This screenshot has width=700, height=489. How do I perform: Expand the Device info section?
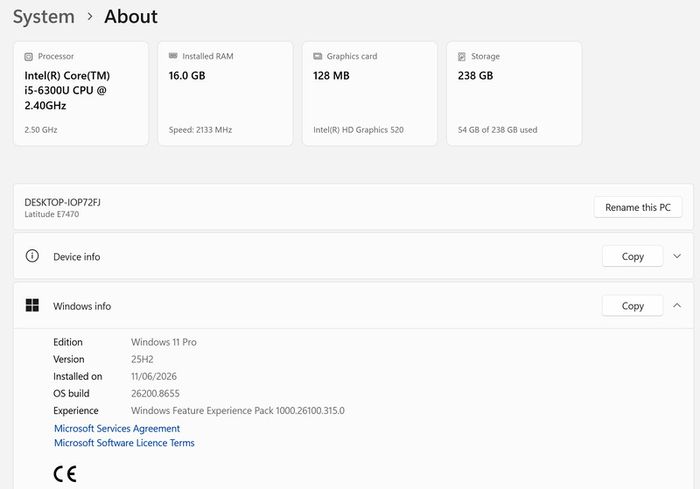coord(677,256)
